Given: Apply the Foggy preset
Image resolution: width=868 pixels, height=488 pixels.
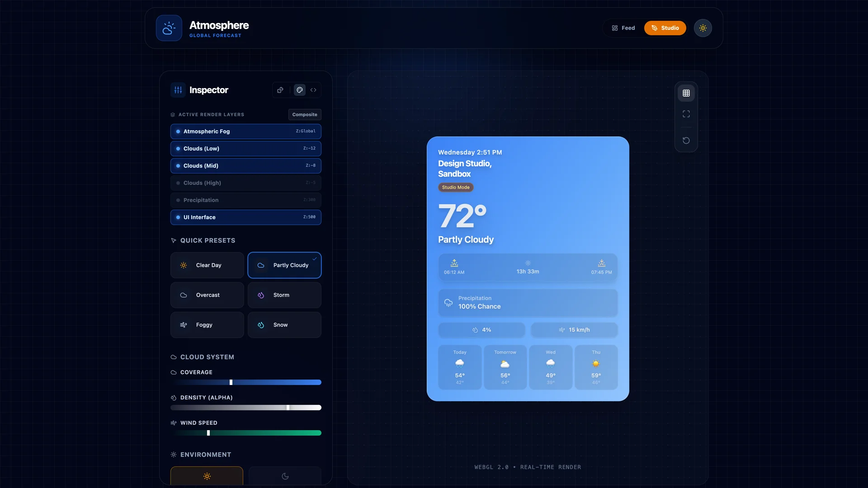Looking at the screenshot, I should [207, 325].
